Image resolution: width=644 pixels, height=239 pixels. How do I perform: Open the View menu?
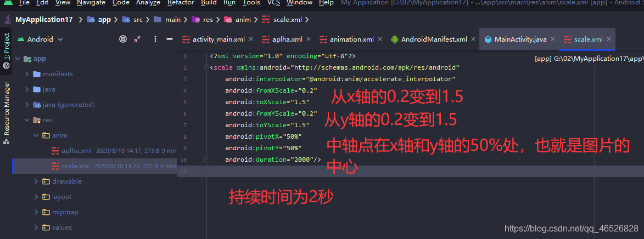coord(63,2)
